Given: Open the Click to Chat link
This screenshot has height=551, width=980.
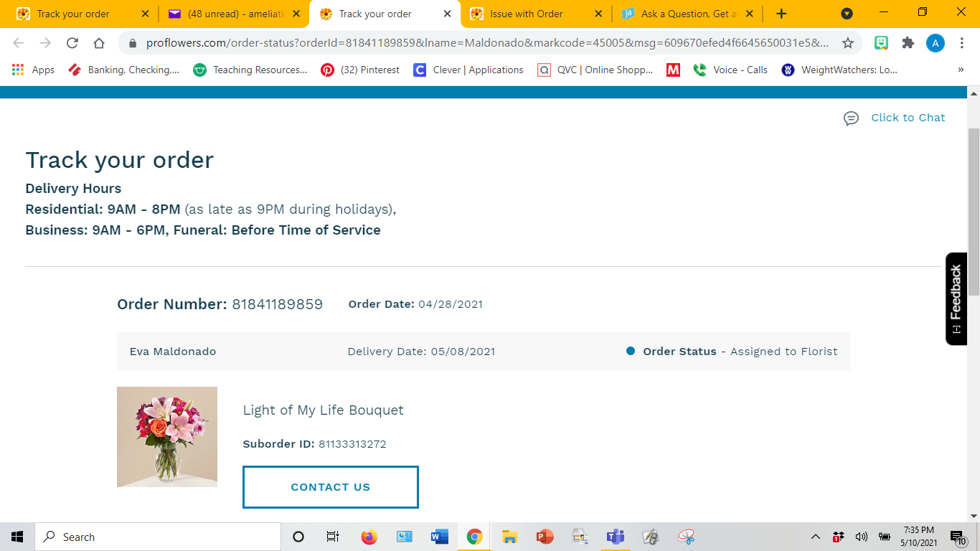Looking at the screenshot, I should pos(908,118).
